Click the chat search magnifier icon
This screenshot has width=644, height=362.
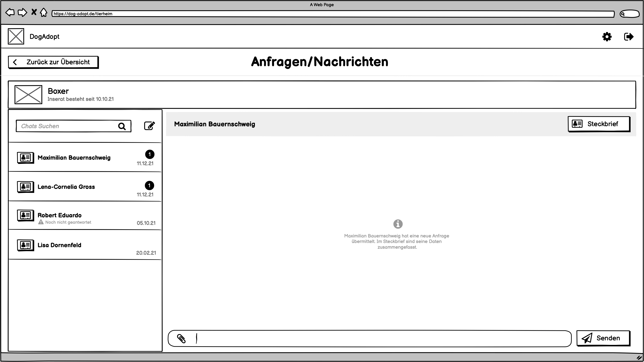coord(122,126)
